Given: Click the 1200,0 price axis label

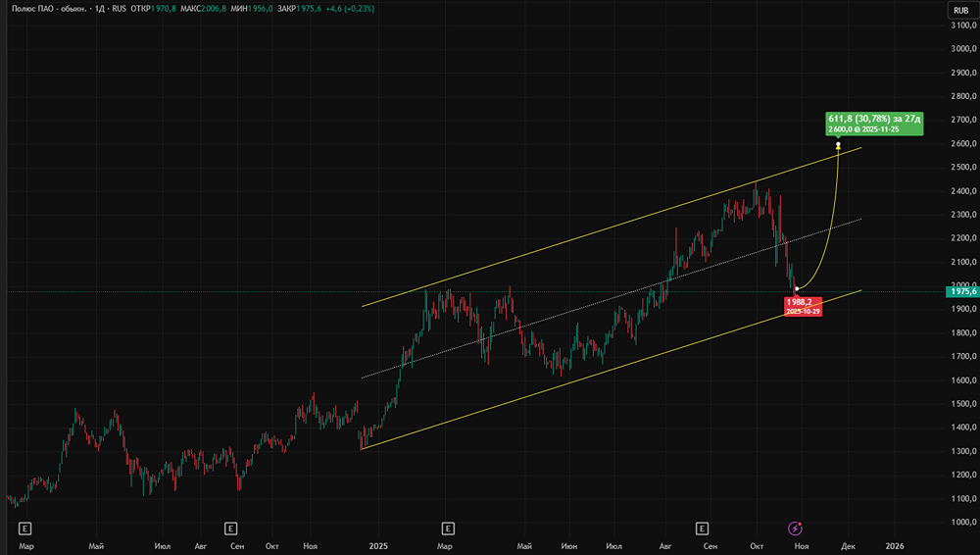Looking at the screenshot, I should [963, 475].
